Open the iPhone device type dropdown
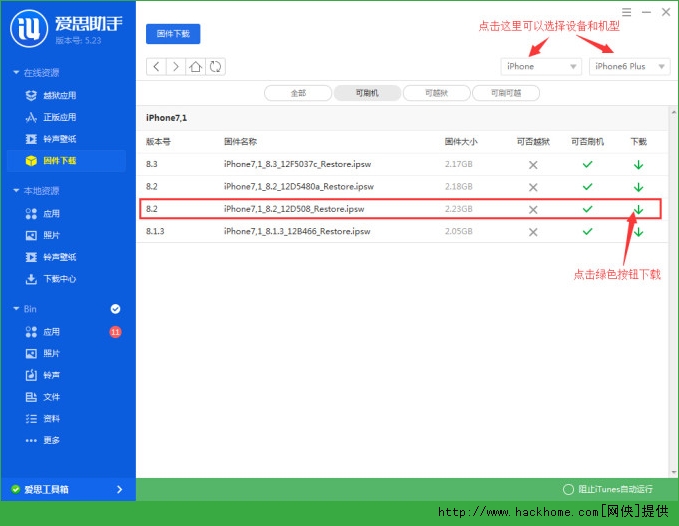 pos(541,66)
